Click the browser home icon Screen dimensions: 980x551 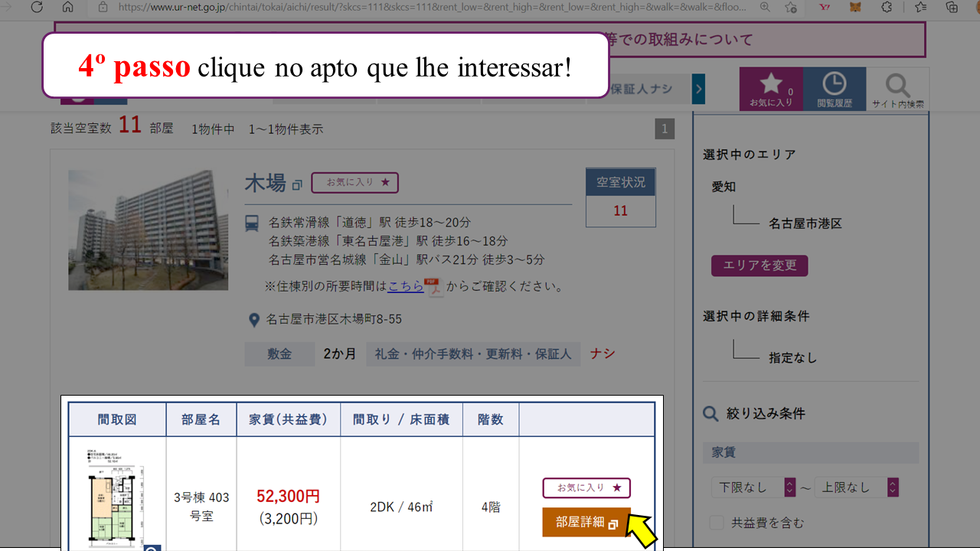(x=67, y=7)
